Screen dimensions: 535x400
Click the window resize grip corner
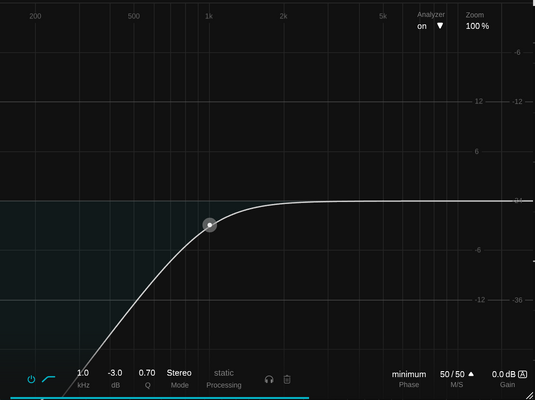(530, 395)
